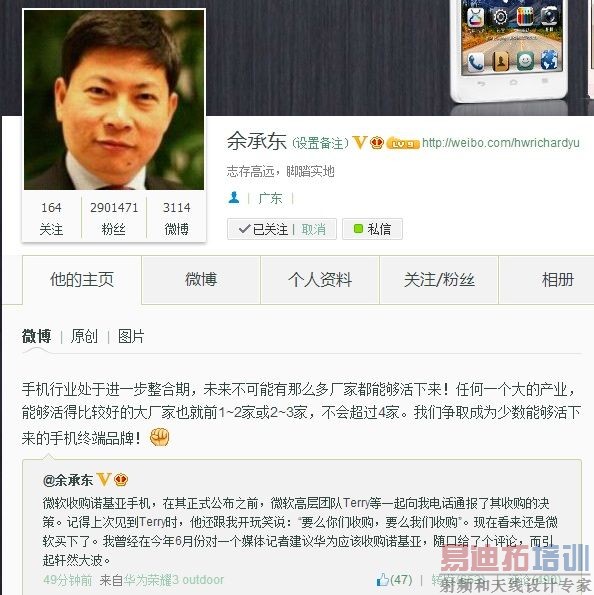Screen dimensions: 594x595
Task: Click the fist emoji in the post
Action: pyautogui.click(x=159, y=437)
